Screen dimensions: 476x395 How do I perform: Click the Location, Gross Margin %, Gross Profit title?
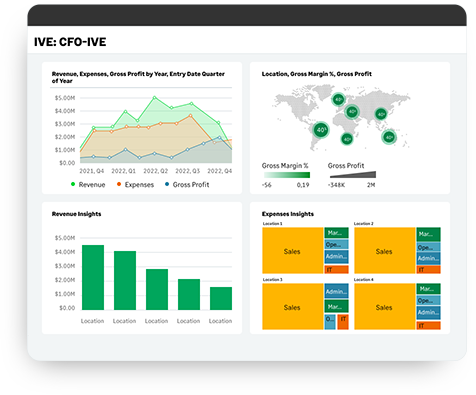coord(317,74)
